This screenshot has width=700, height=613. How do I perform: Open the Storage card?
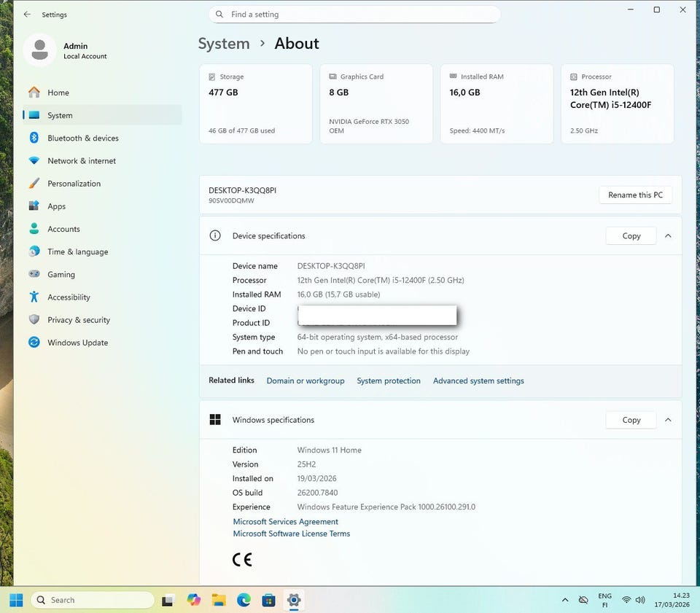(256, 104)
